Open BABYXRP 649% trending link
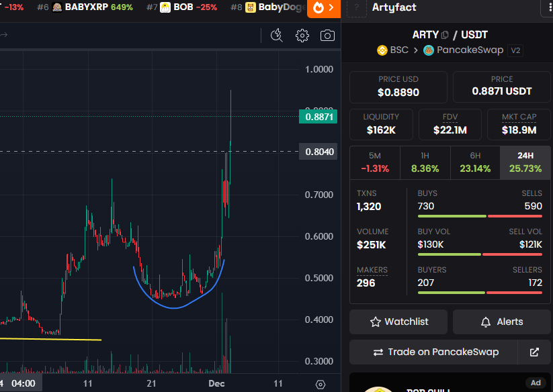 click(85, 7)
